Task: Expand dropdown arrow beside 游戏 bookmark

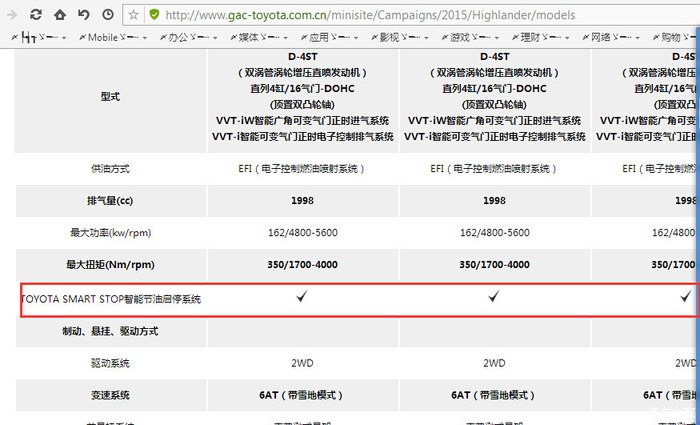Action: [496, 38]
